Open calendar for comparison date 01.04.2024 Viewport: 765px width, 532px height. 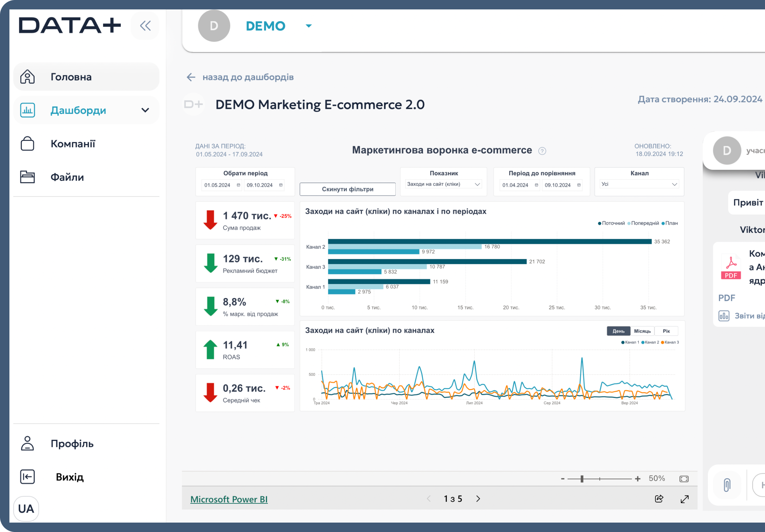click(536, 185)
